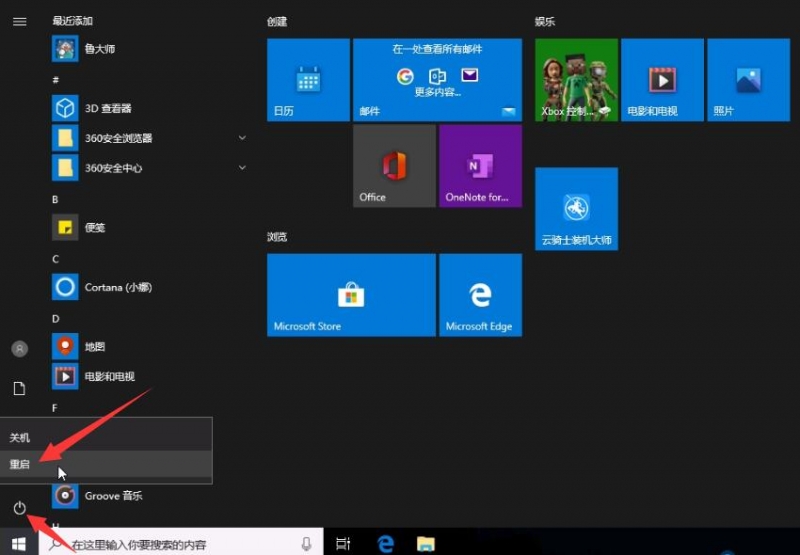
Task: Open File Explorer from the taskbar
Action: click(426, 544)
